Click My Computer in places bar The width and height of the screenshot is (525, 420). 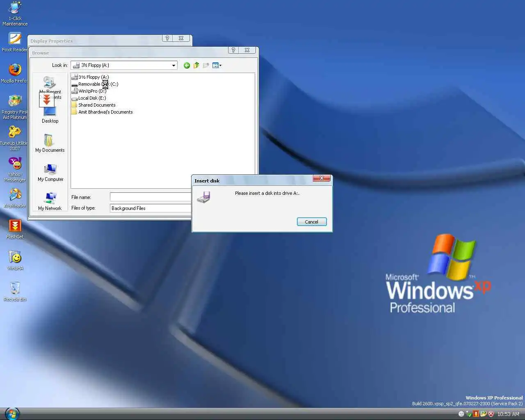[50, 173]
